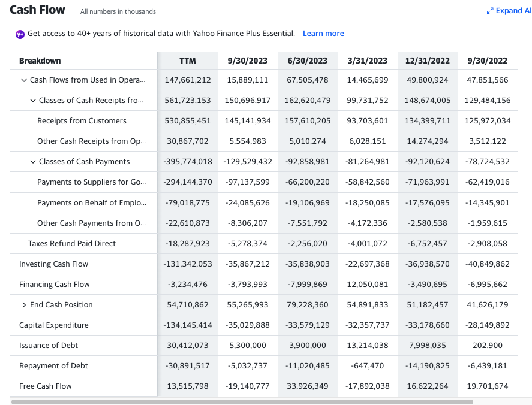Image resolution: width=532 pixels, height=405 pixels.
Task: Click the Yahoo Finance Plus purple icon
Action: click(20, 34)
